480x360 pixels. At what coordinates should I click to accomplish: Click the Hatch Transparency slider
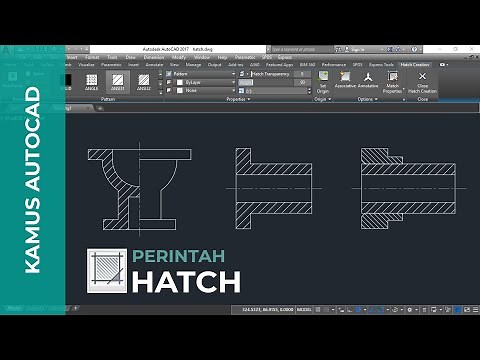272,74
